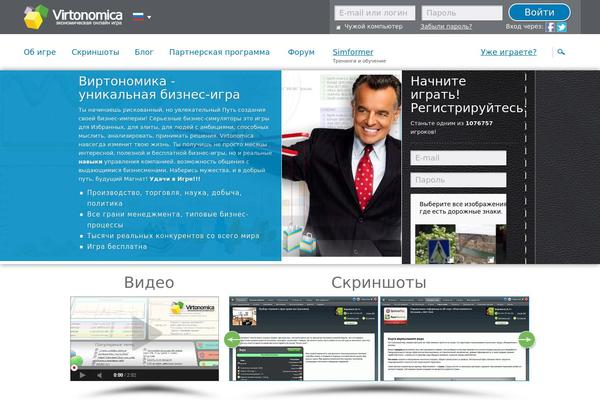Click the Видео section heading
This screenshot has width=600, height=400.
(149, 283)
